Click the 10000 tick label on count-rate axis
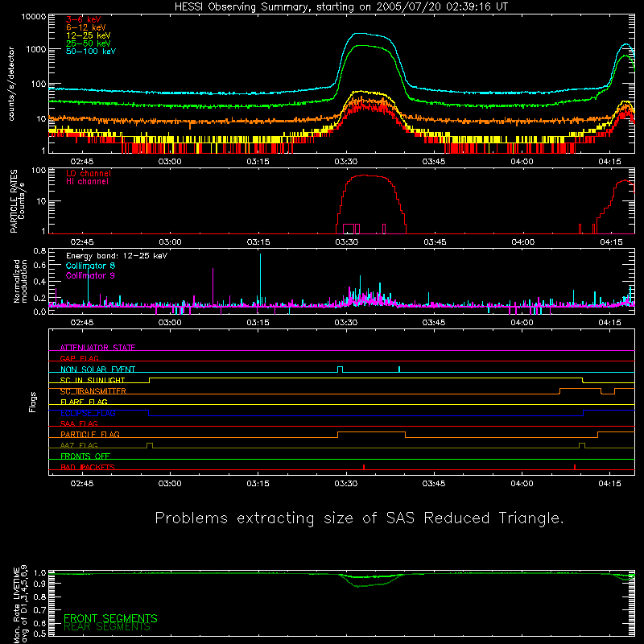The width and height of the screenshot is (644, 644). tap(34, 17)
